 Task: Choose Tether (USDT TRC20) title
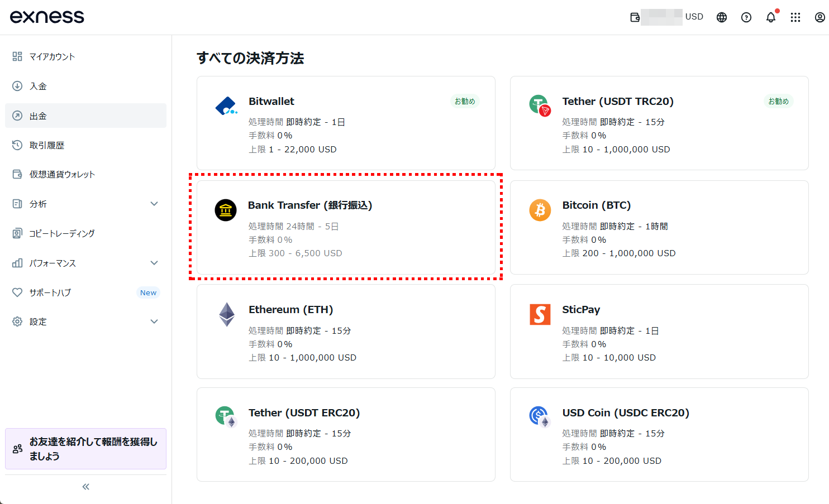click(x=618, y=101)
